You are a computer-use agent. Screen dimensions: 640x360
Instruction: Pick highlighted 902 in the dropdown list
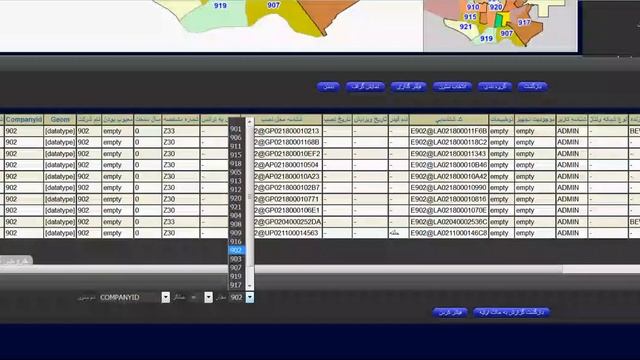point(236,250)
